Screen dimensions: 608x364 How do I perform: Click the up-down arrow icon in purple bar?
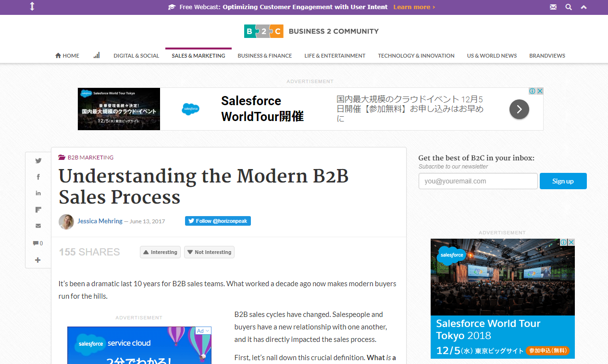point(32,7)
